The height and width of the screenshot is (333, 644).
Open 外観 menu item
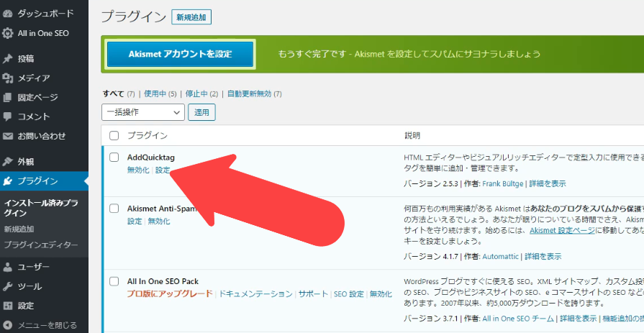[25, 161]
